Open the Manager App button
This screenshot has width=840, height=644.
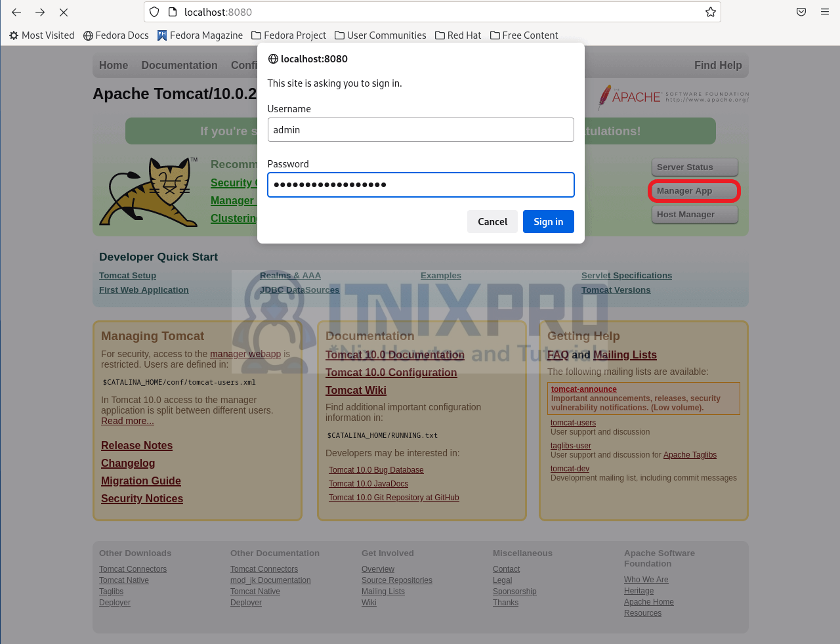point(695,191)
